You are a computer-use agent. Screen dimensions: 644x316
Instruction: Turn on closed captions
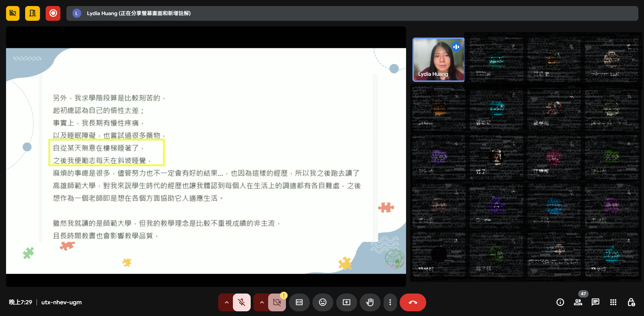[x=299, y=302]
